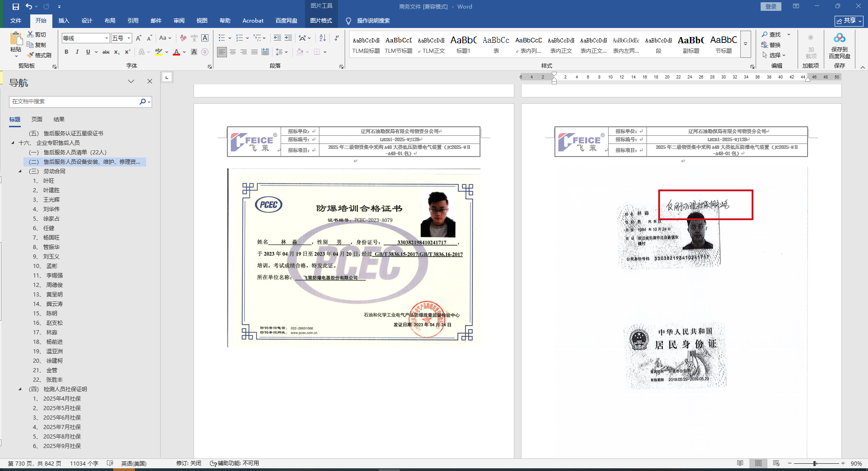The width and height of the screenshot is (868, 471).
Task: Increase the paragraph indent
Action: point(288,38)
